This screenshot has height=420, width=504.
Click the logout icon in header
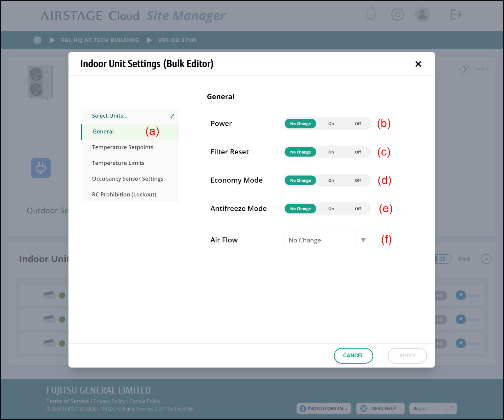tap(456, 14)
